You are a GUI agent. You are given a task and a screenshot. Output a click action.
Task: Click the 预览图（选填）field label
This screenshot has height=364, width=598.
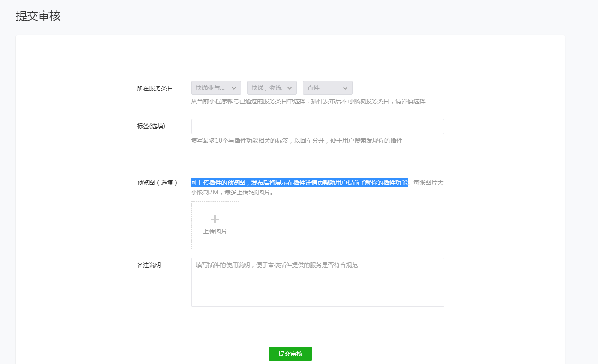pyautogui.click(x=157, y=183)
